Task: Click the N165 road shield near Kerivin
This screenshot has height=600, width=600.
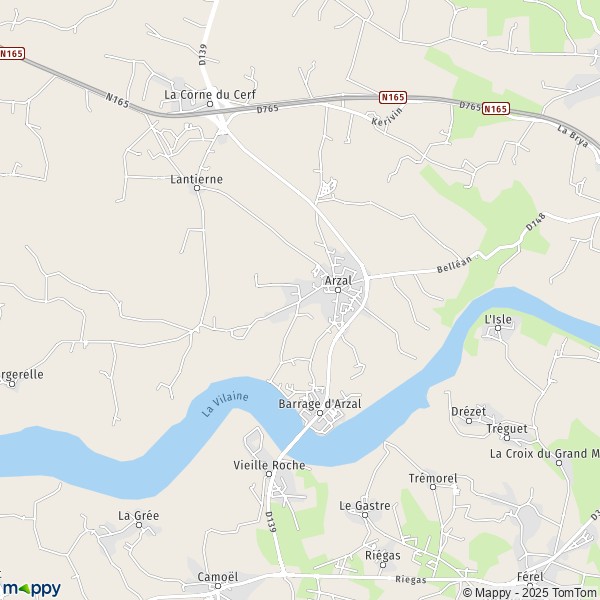Action: pyautogui.click(x=393, y=97)
